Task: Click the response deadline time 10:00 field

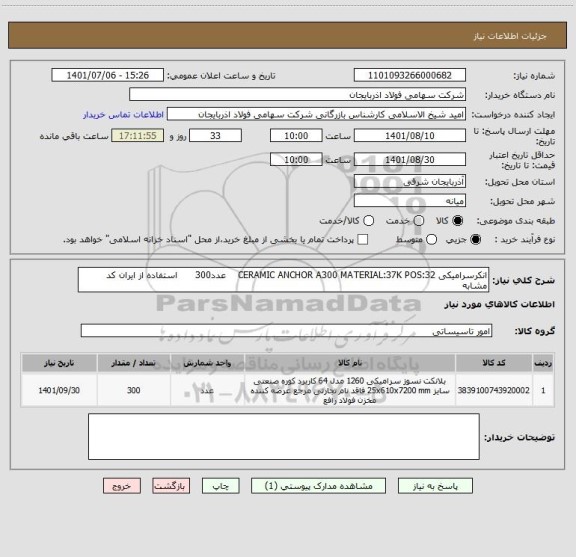Action: (x=296, y=136)
